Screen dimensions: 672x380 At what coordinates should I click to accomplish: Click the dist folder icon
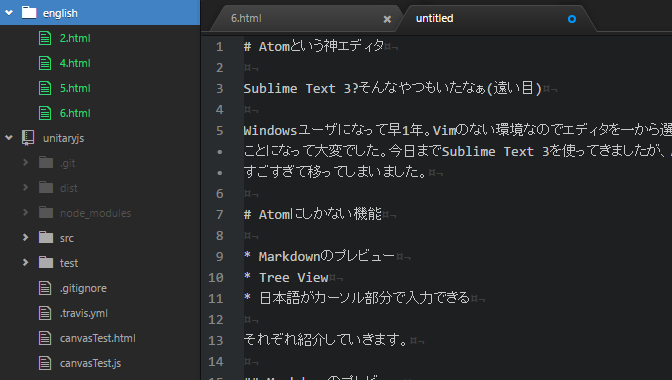tap(46, 188)
